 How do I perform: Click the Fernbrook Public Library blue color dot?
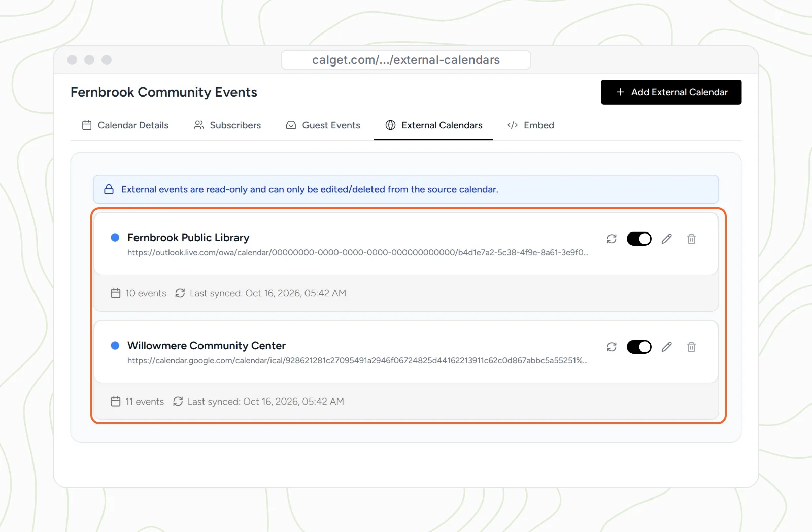pyautogui.click(x=115, y=237)
